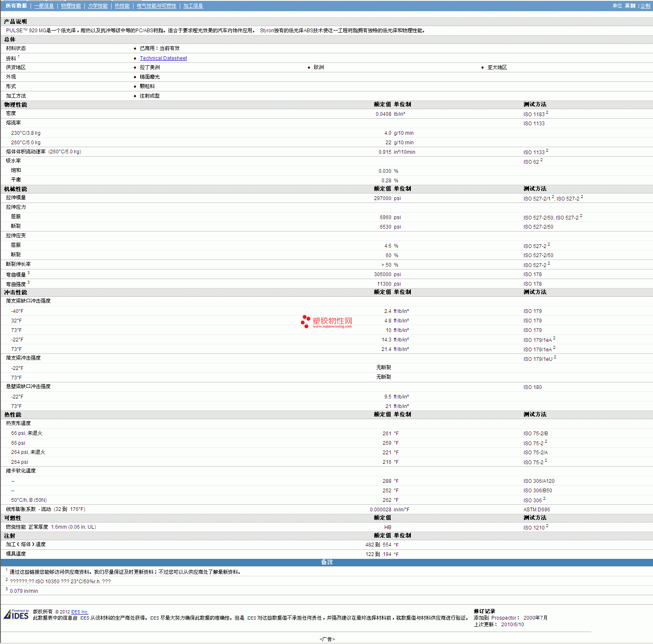The width and height of the screenshot is (653, 644).
Task: Click the <广告> placeholder at page bottom
Action: click(x=327, y=639)
